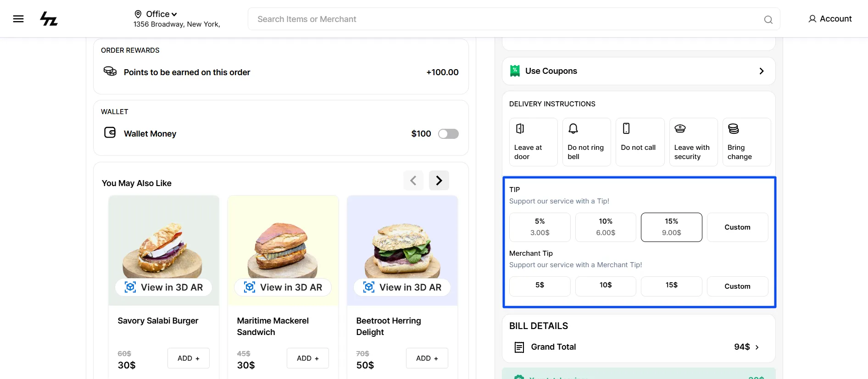
Task: Select Do not call instruction
Action: (x=640, y=142)
